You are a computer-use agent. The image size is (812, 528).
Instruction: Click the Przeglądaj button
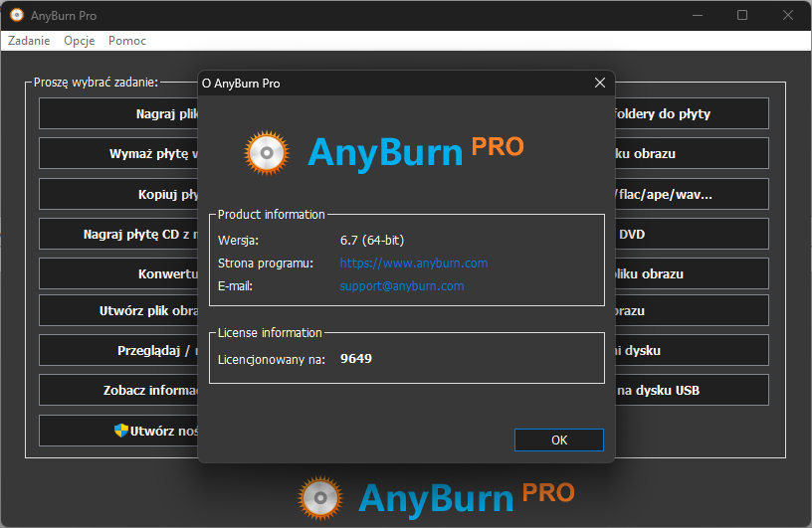pos(118,350)
